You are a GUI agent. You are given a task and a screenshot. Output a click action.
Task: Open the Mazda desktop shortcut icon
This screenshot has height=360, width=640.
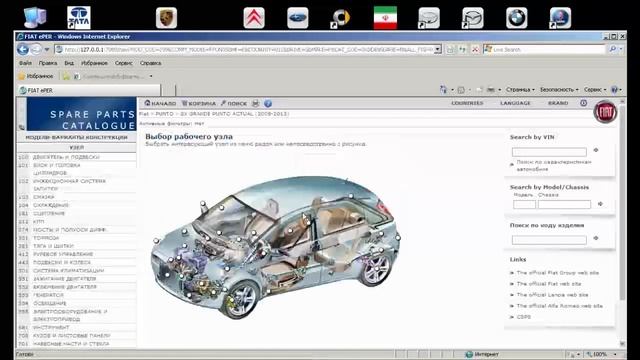473,18
